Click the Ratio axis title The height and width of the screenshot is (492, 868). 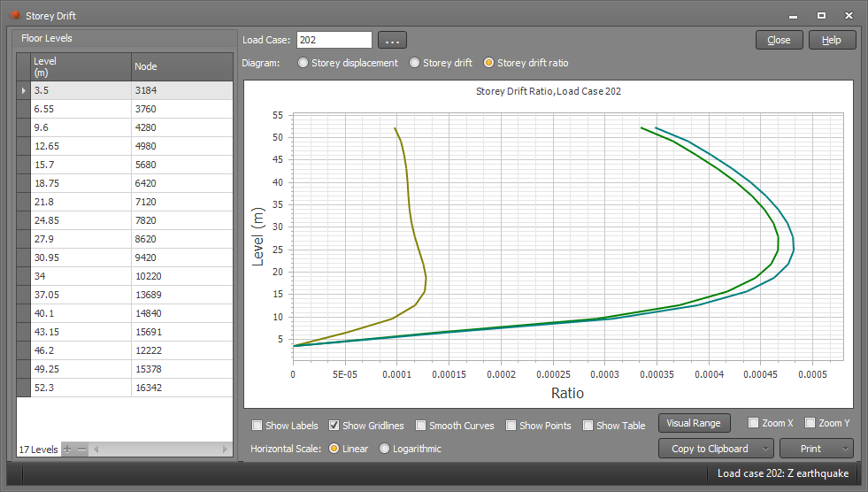(567, 393)
